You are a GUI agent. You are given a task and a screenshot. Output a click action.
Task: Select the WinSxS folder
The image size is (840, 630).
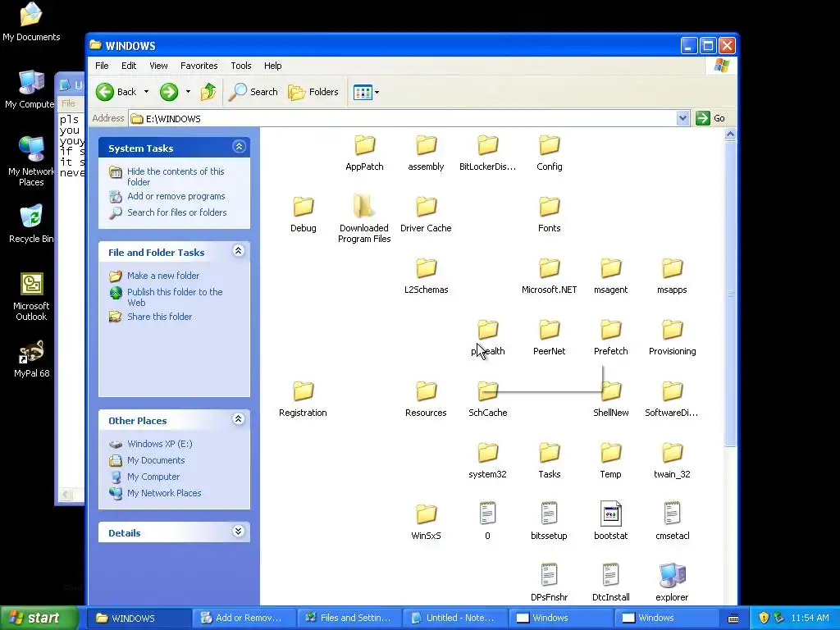[x=426, y=523]
